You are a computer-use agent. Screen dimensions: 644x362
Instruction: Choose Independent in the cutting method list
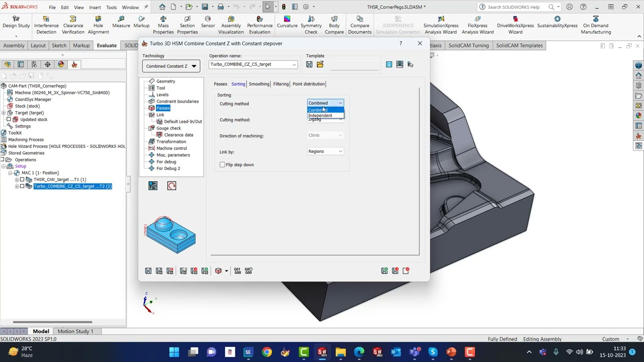tap(326, 116)
